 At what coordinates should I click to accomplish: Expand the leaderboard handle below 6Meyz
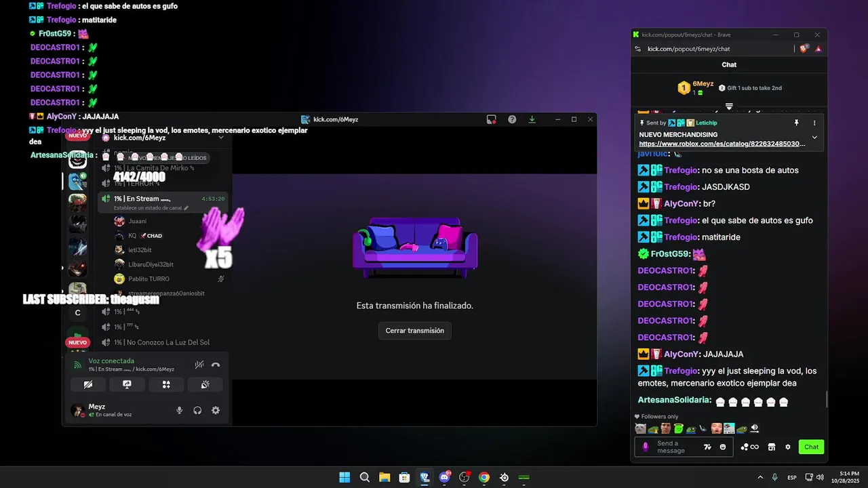[x=729, y=106]
